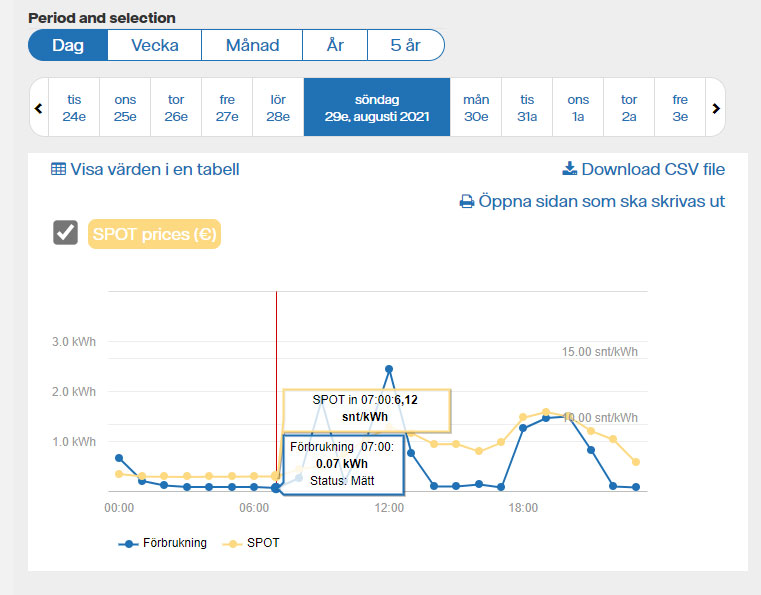The image size is (761, 595).
Task: Open Öppna sidan som ska skrivas ut
Action: click(601, 202)
